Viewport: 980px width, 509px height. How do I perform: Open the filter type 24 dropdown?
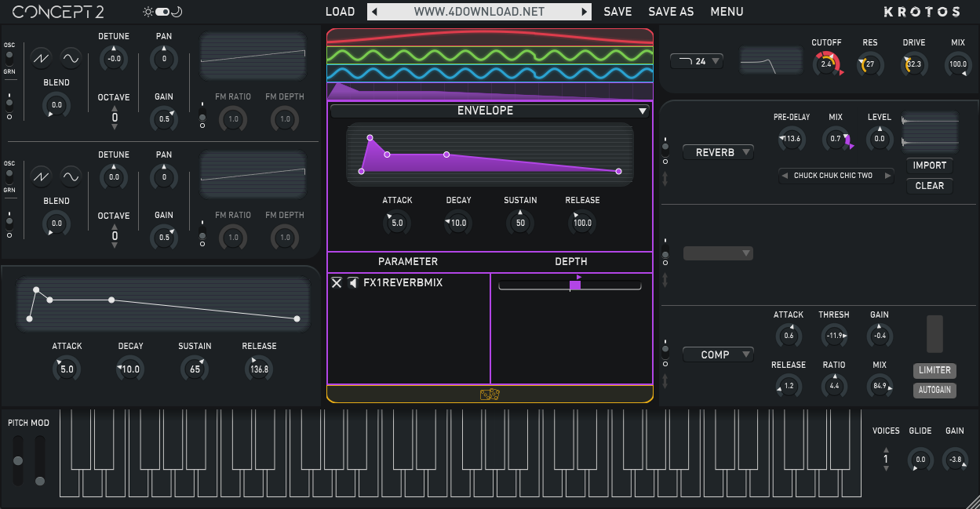(x=696, y=61)
